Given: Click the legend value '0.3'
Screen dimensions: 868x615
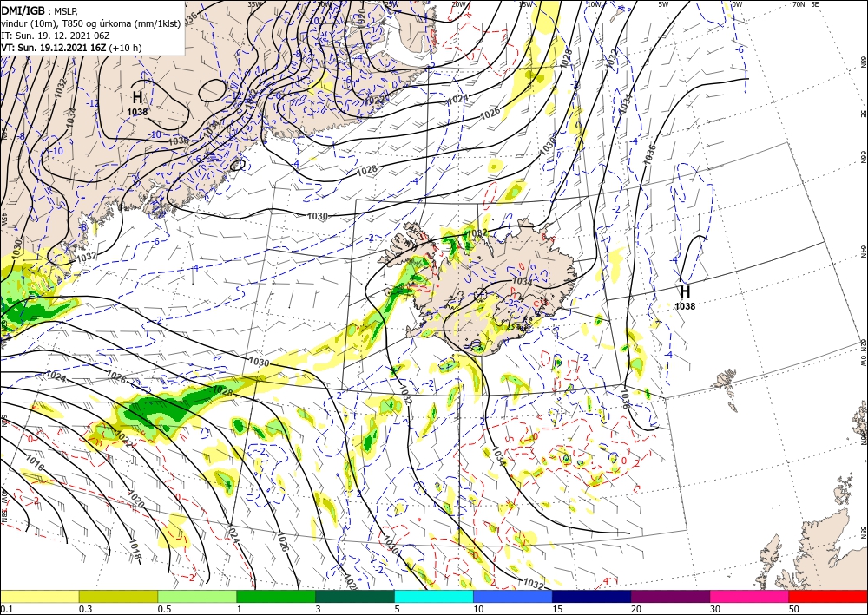Looking at the screenshot, I should pyautogui.click(x=85, y=609).
